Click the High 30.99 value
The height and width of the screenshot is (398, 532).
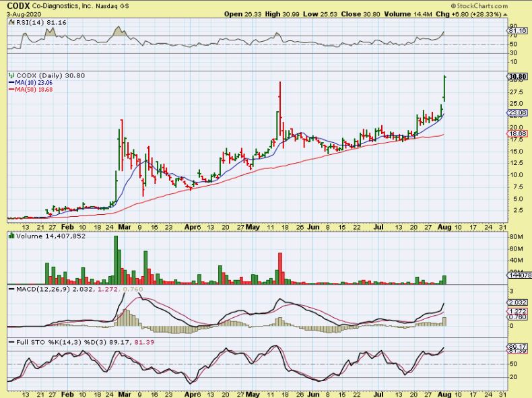coord(282,14)
